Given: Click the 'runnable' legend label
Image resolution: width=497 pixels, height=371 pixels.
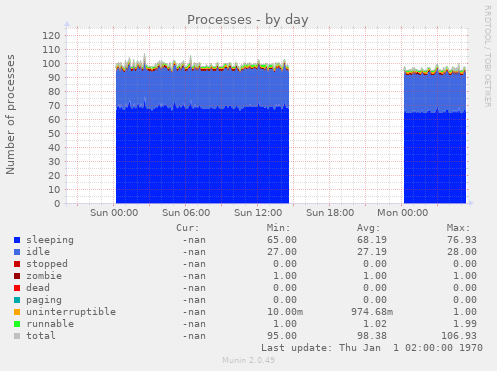Looking at the screenshot, I should coord(50,324).
